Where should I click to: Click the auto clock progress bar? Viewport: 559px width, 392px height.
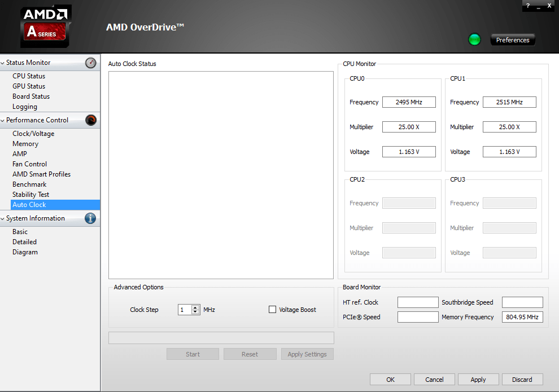[x=221, y=338]
